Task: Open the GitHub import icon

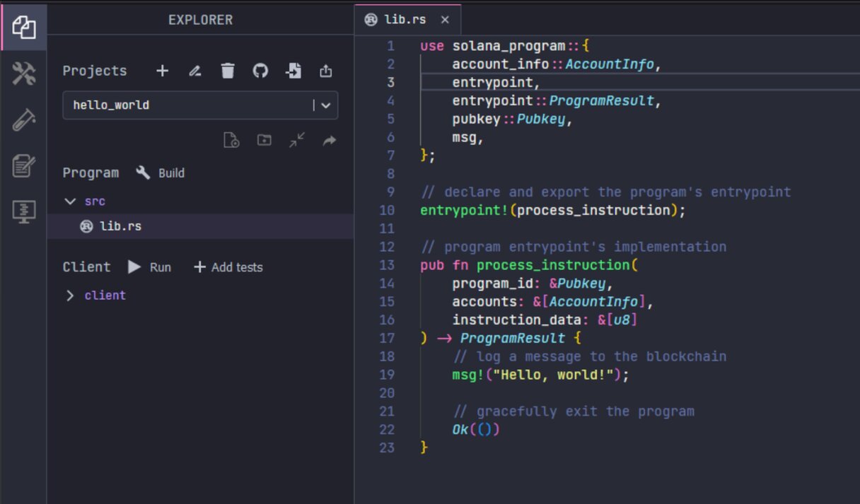Action: [260, 71]
